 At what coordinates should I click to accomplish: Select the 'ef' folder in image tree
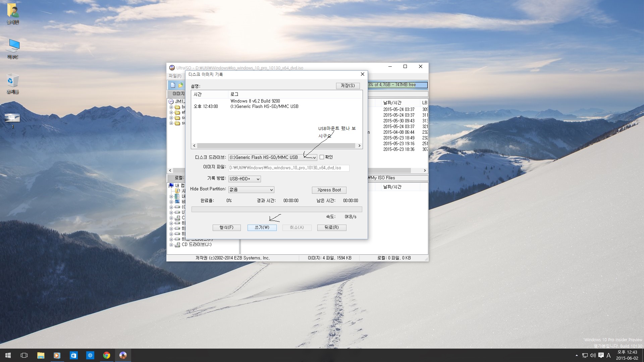point(177,112)
